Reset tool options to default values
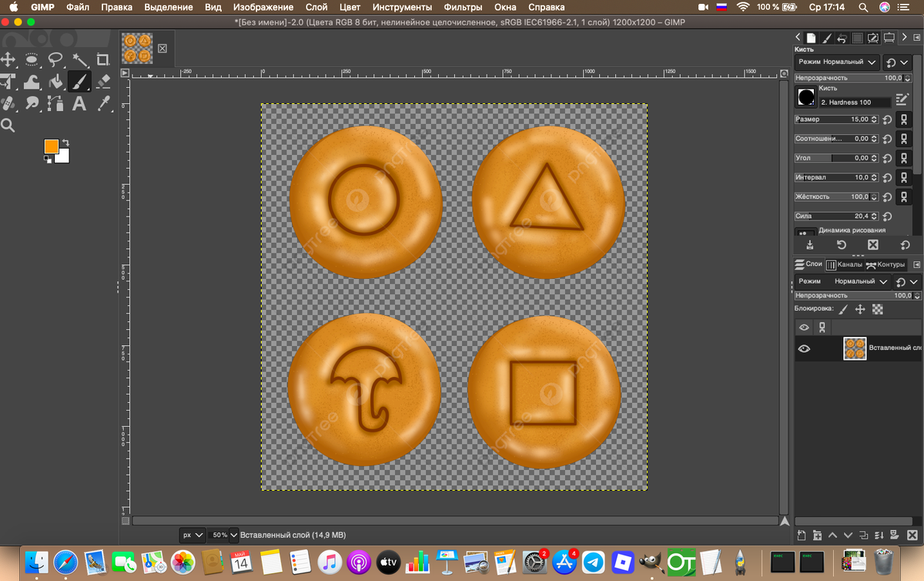This screenshot has height=581, width=924. click(905, 245)
